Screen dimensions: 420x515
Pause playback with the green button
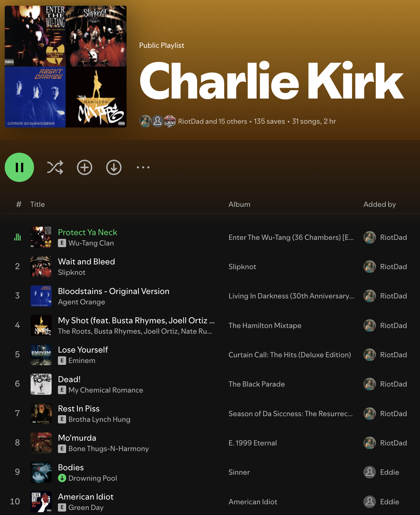pyautogui.click(x=19, y=167)
